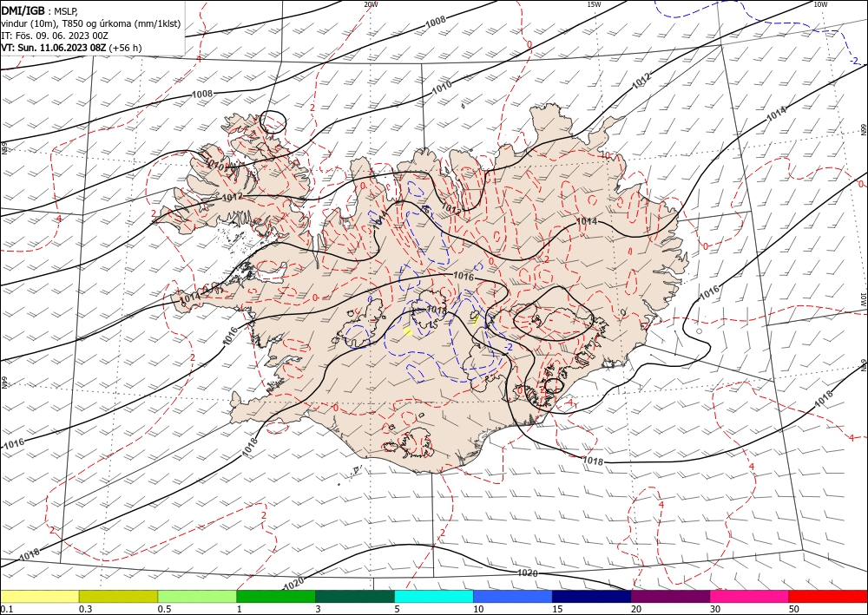Image resolution: width=868 pixels, height=615 pixels.
Task: Click the legend scale value "20"
Action: [x=636, y=609]
